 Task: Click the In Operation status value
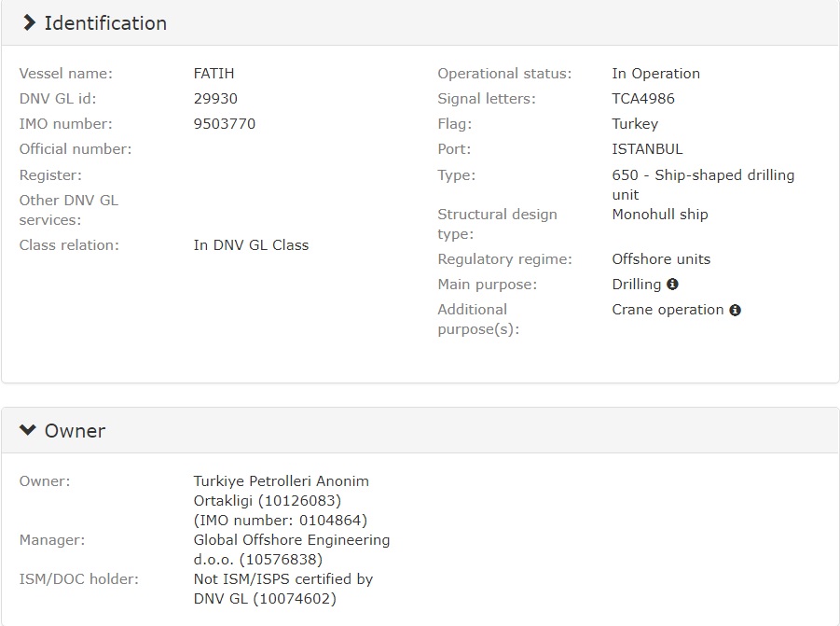point(655,74)
